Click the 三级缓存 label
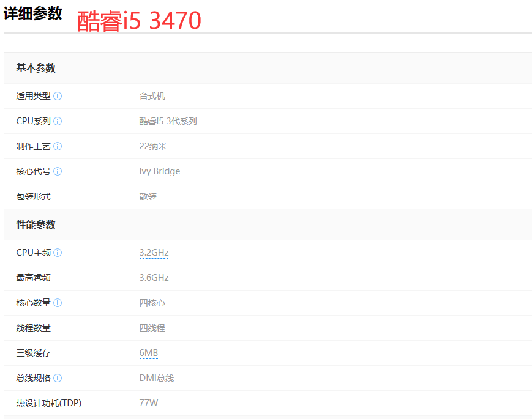The height and width of the screenshot is (419, 532). (x=34, y=353)
